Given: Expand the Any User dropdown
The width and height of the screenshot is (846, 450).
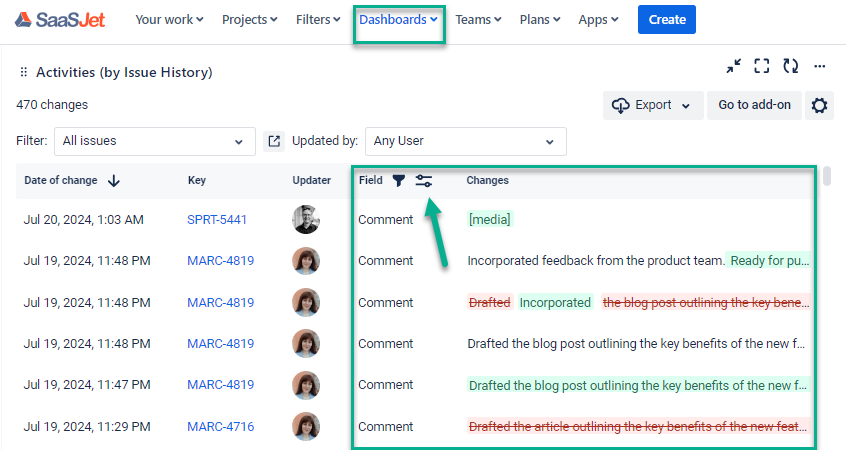Looking at the screenshot, I should [x=465, y=141].
